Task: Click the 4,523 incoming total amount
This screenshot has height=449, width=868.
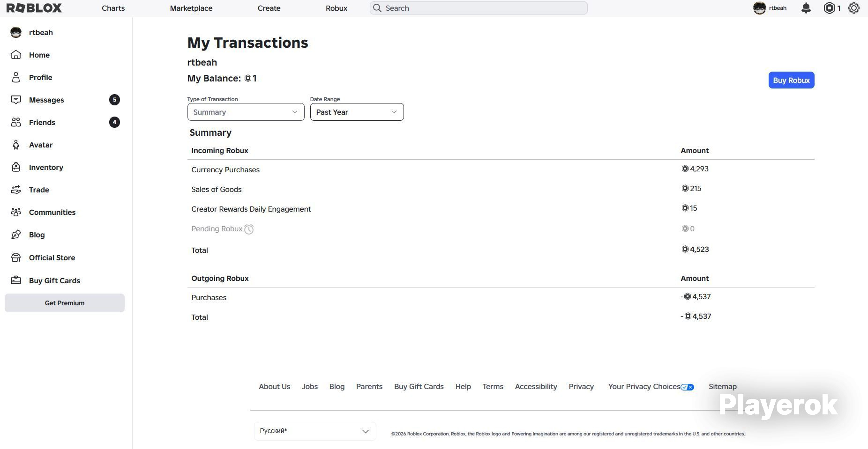Action: click(x=695, y=250)
